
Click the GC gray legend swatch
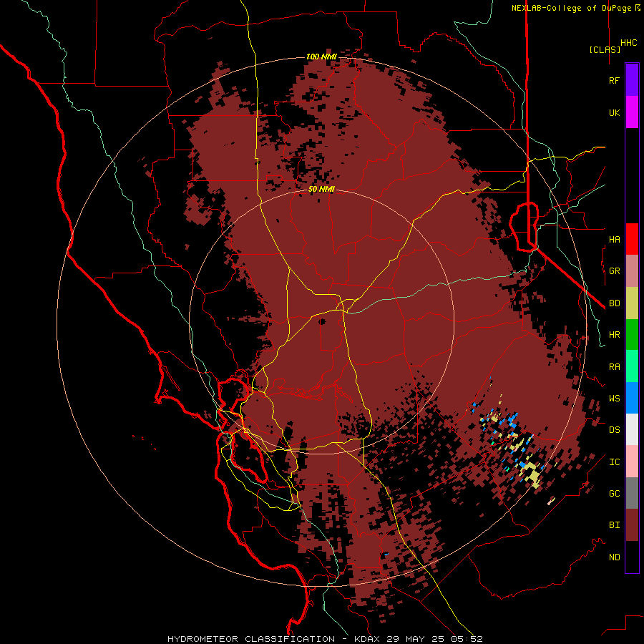(632, 493)
